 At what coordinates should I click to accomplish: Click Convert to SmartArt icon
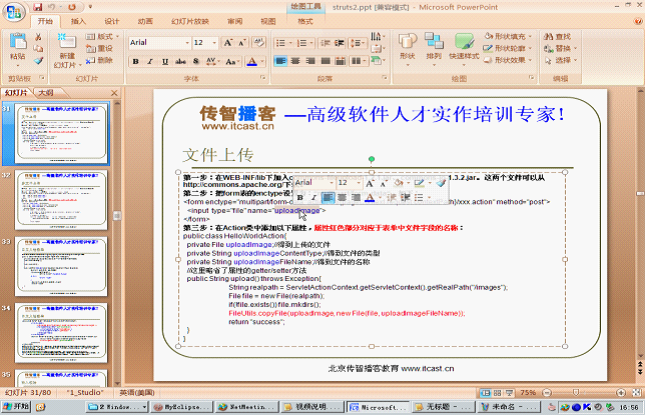[377, 61]
